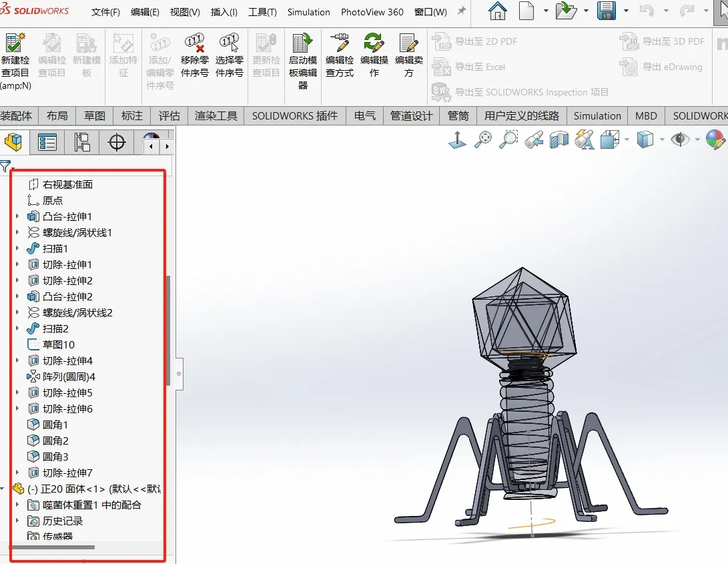This screenshot has height=564, width=728.
Task: Switch to the 评估 tab
Action: 169,115
